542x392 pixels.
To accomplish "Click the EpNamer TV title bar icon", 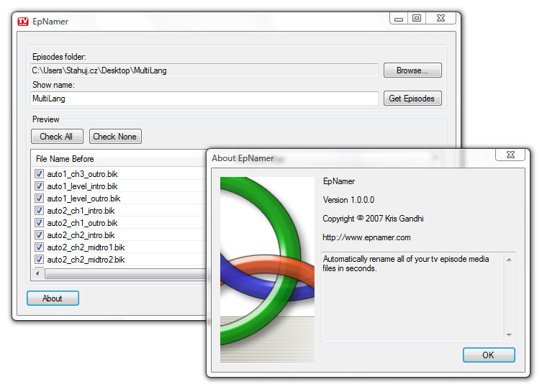I will coord(23,22).
